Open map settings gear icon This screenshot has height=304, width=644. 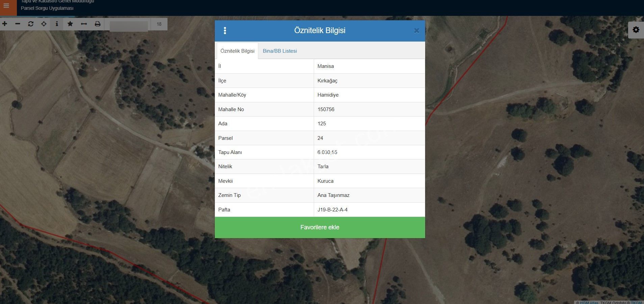click(x=636, y=30)
